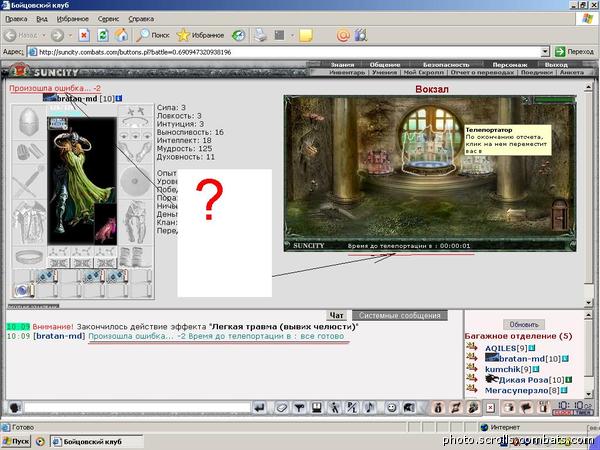The image size is (600, 450).
Task: Open the Справка menu
Action: tap(141, 19)
